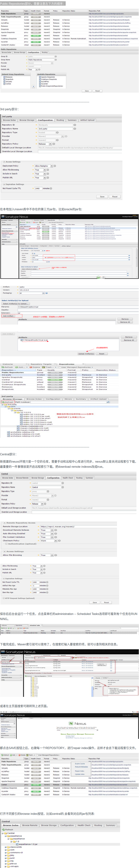Click commons-cli folder icon in Central tree
The width and height of the screenshot is (139, 868).
(x=8, y=853)
